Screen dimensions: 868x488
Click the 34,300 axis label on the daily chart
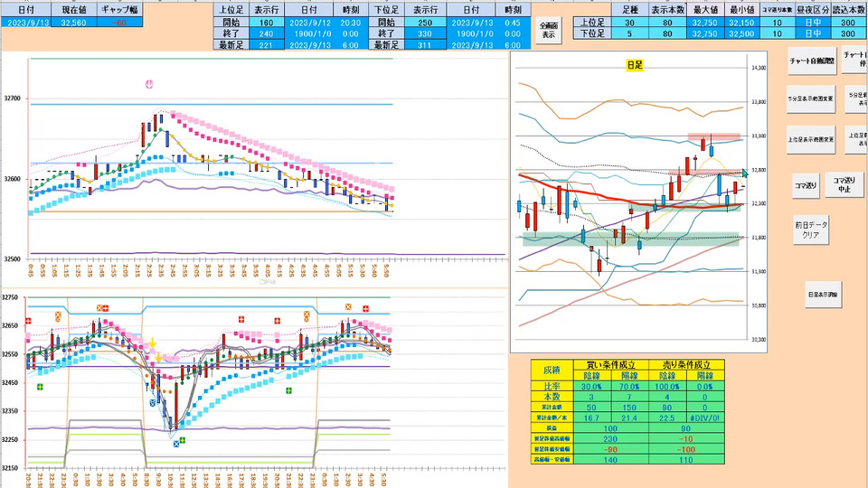pyautogui.click(x=759, y=68)
